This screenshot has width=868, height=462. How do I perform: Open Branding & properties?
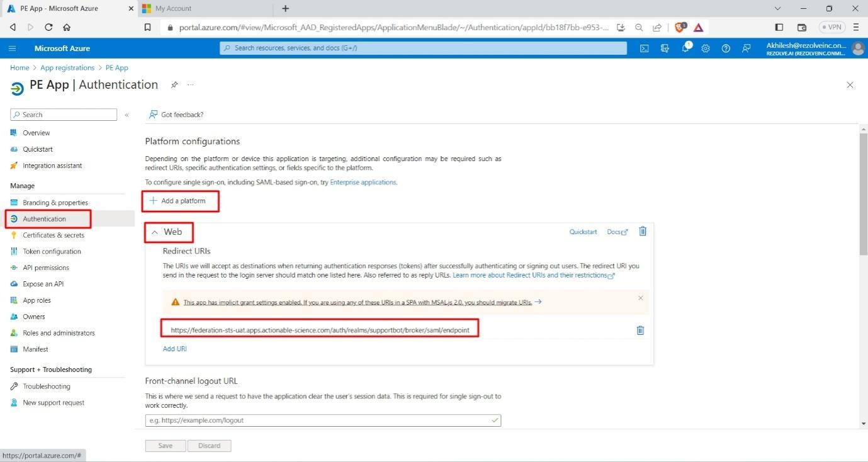pyautogui.click(x=55, y=203)
